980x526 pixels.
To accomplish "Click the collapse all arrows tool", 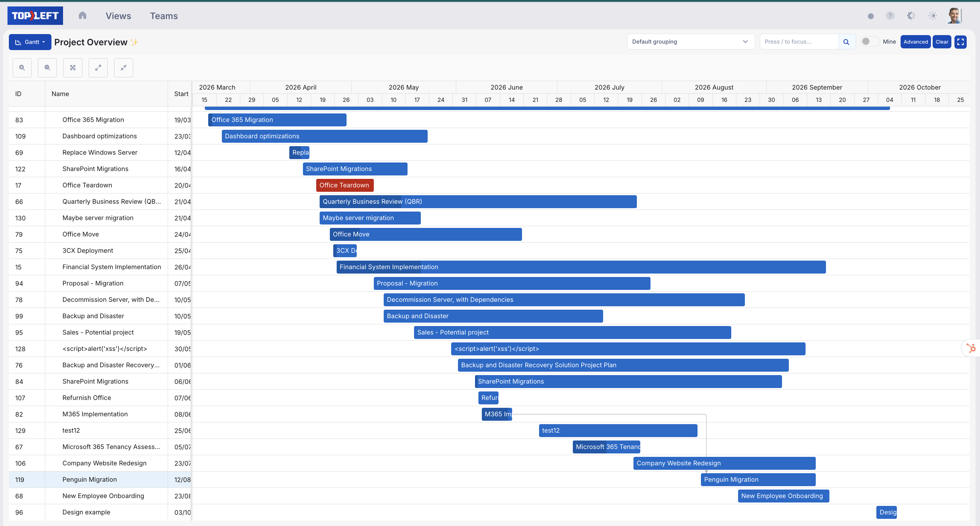I will 124,68.
